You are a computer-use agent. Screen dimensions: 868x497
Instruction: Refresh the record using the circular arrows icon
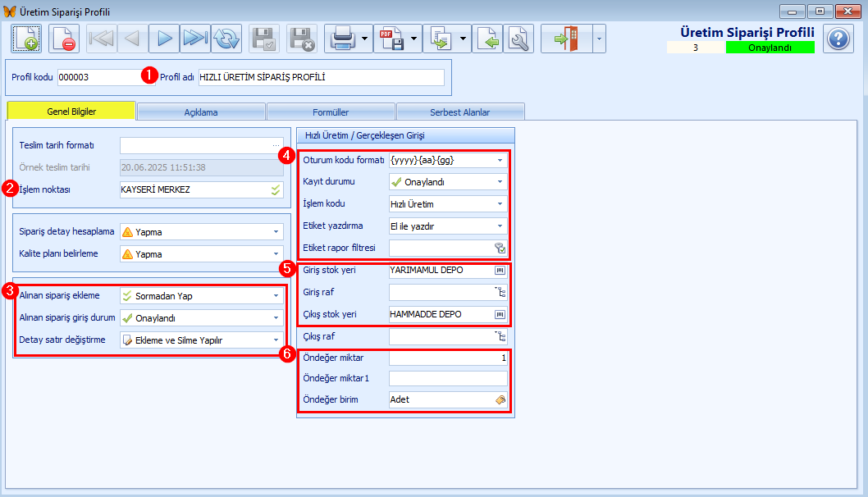coord(226,39)
